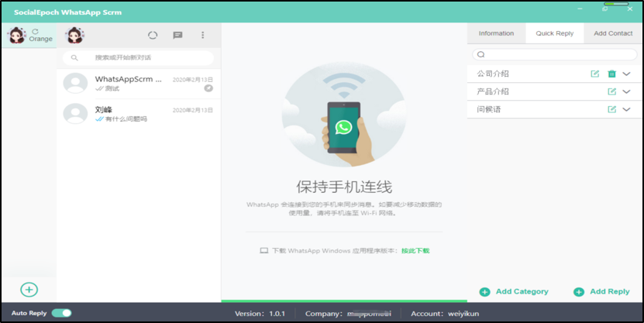This screenshot has height=323, width=644.
Task: Click the refresh icon above Orange
Action: click(x=36, y=31)
